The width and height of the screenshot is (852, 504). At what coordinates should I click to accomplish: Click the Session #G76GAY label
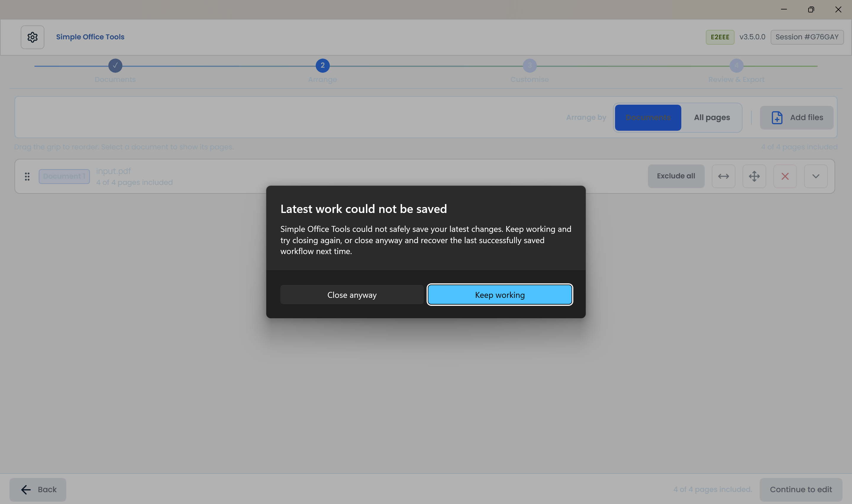807,37
